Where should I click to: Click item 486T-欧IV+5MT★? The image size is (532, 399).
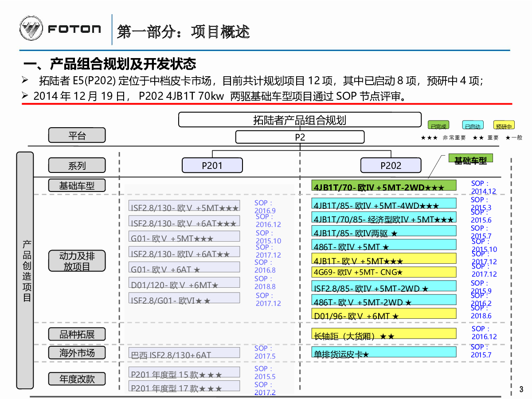[384, 244]
